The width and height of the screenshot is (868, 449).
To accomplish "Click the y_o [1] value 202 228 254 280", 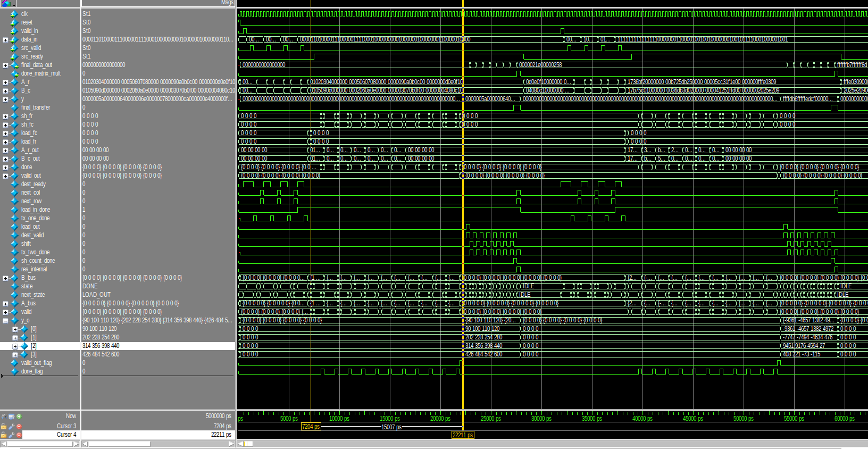I will point(101,337).
